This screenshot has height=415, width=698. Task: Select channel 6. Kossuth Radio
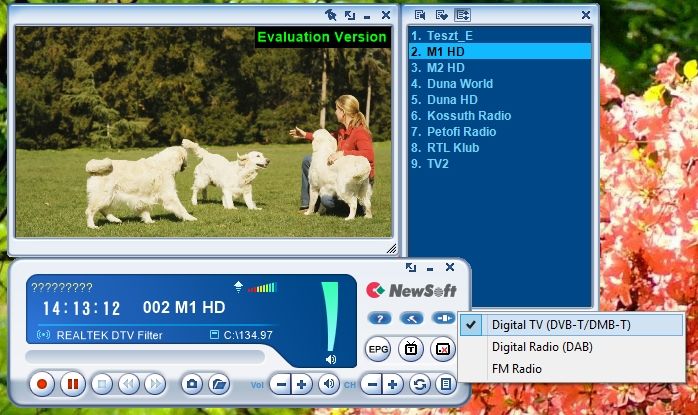pyautogui.click(x=500, y=116)
